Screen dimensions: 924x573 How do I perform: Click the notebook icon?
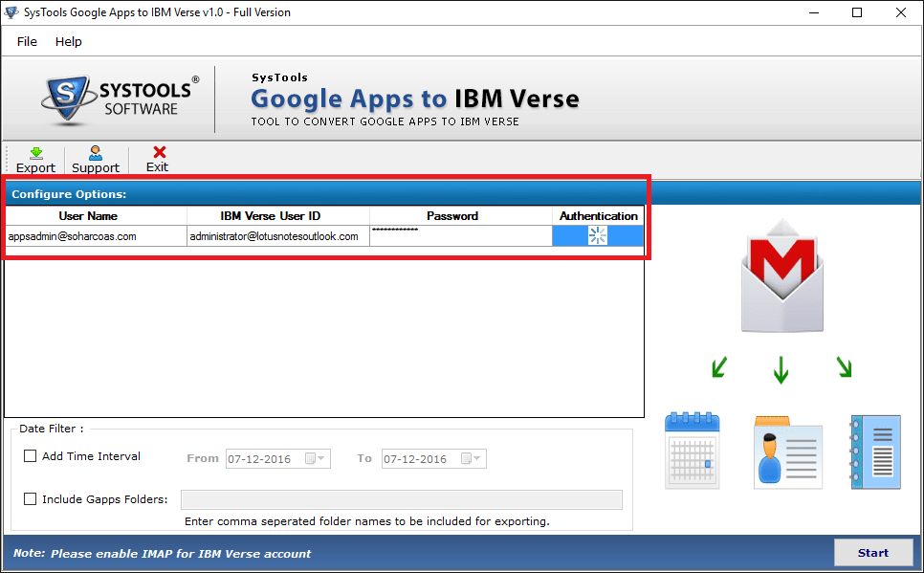point(875,452)
